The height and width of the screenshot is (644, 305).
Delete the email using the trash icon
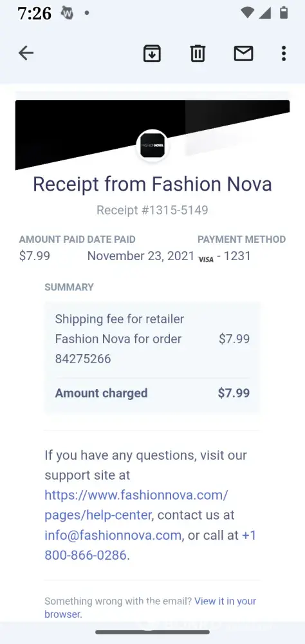click(x=198, y=53)
